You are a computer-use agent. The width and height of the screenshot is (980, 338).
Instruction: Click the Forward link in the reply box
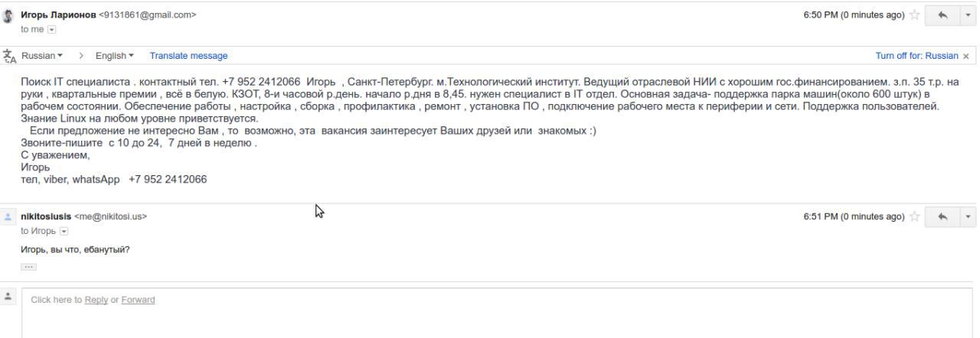pyautogui.click(x=138, y=300)
